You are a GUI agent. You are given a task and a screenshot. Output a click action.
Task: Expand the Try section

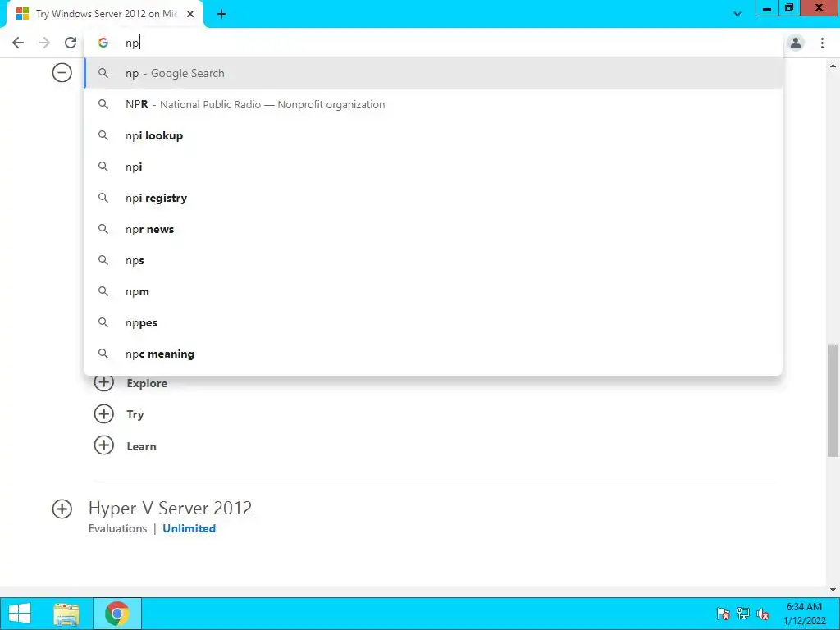tap(104, 413)
